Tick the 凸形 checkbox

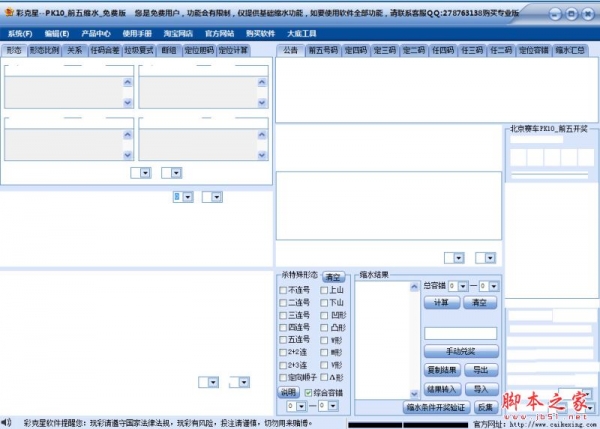pos(324,328)
